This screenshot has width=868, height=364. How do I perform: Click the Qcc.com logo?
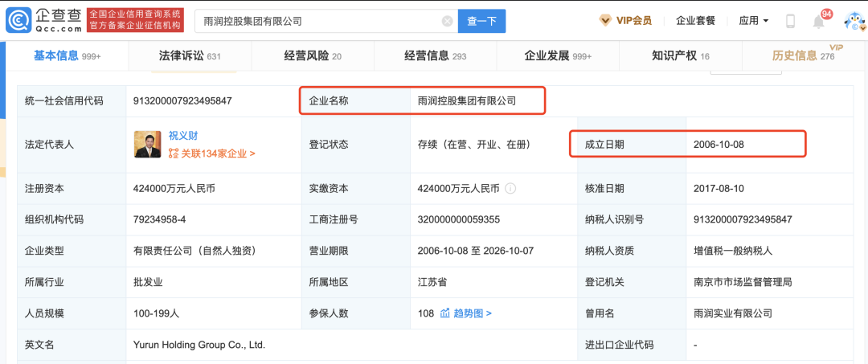pyautogui.click(x=43, y=20)
